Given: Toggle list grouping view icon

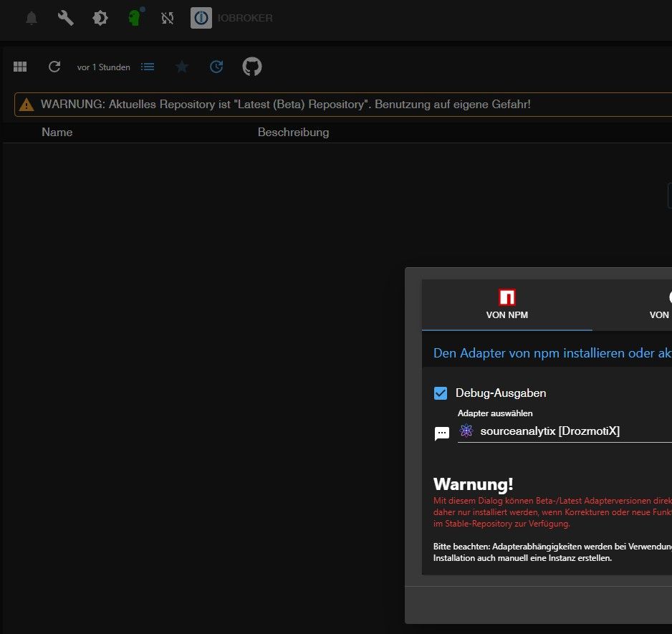Looking at the screenshot, I should coord(148,67).
